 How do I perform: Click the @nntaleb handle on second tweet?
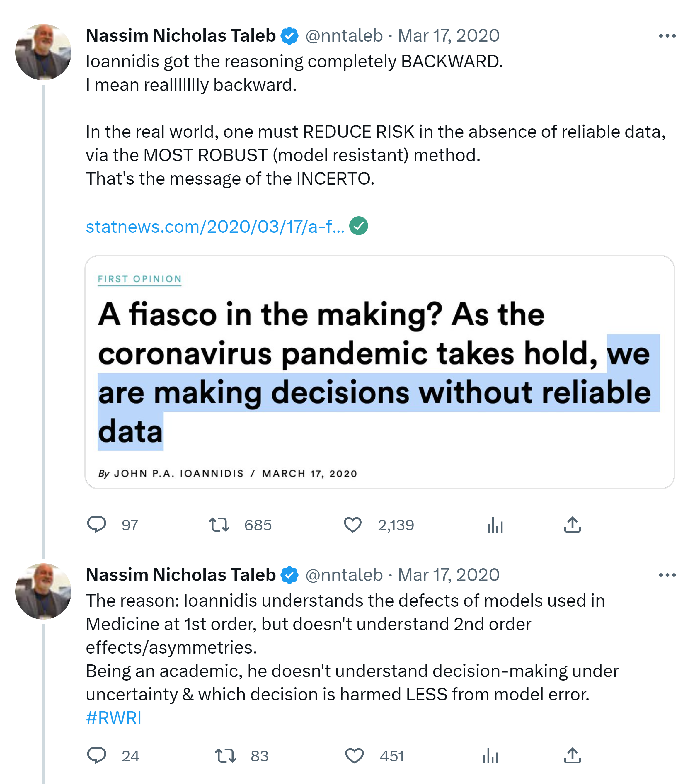coord(344,575)
